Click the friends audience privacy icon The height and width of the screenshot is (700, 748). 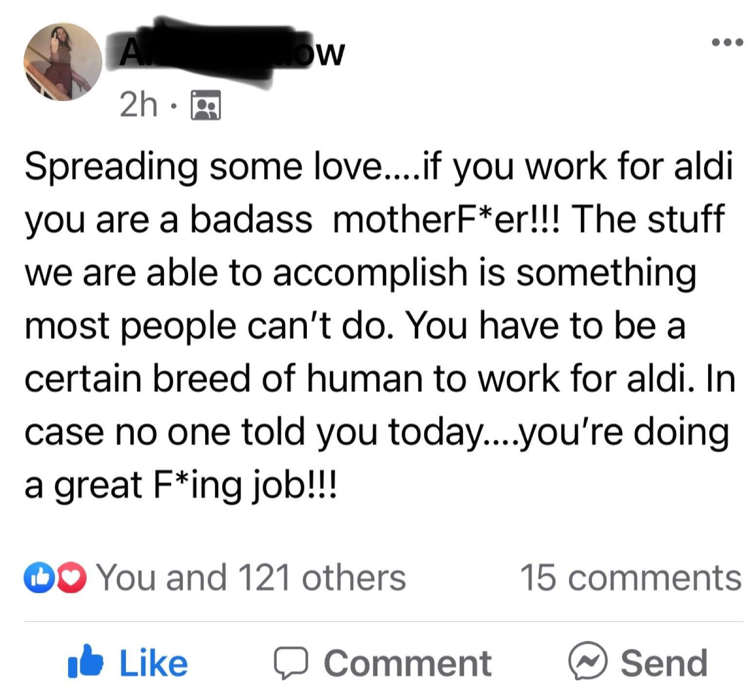click(207, 105)
